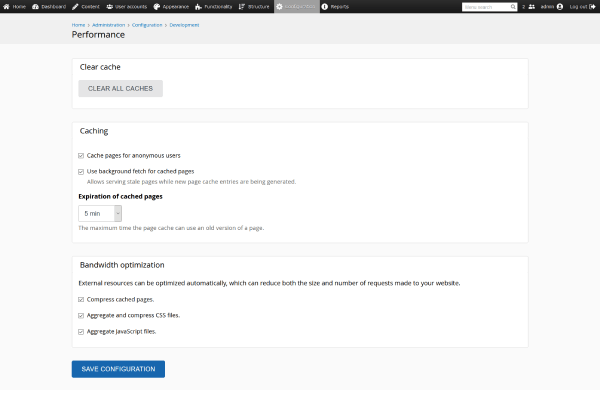Toggle Aggregate JavaScript files checkbox
The image size is (600, 400).
(81, 331)
